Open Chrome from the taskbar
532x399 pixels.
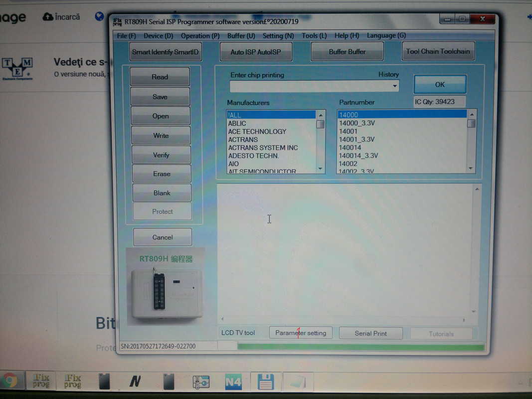[9, 380]
